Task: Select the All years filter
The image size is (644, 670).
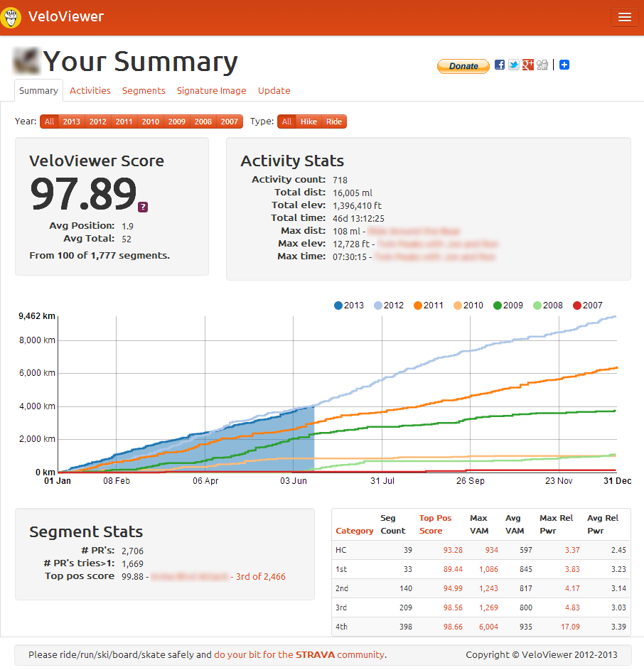Action: [x=49, y=121]
